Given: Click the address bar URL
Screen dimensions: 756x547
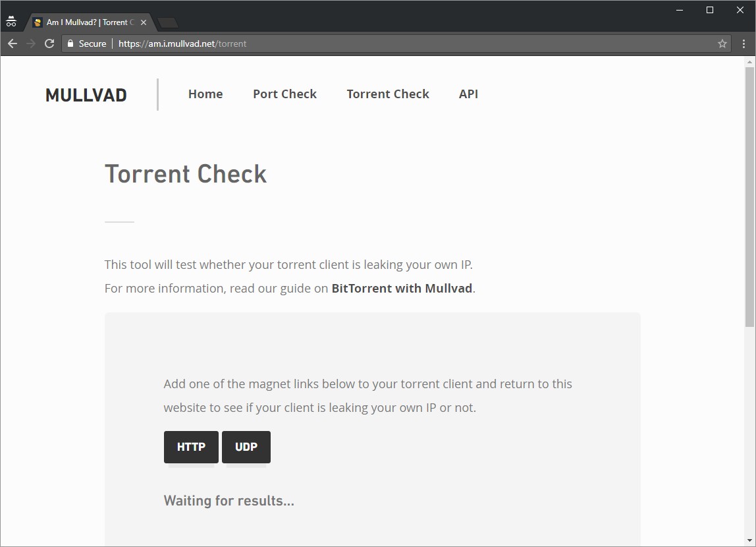Looking at the screenshot, I should (182, 44).
